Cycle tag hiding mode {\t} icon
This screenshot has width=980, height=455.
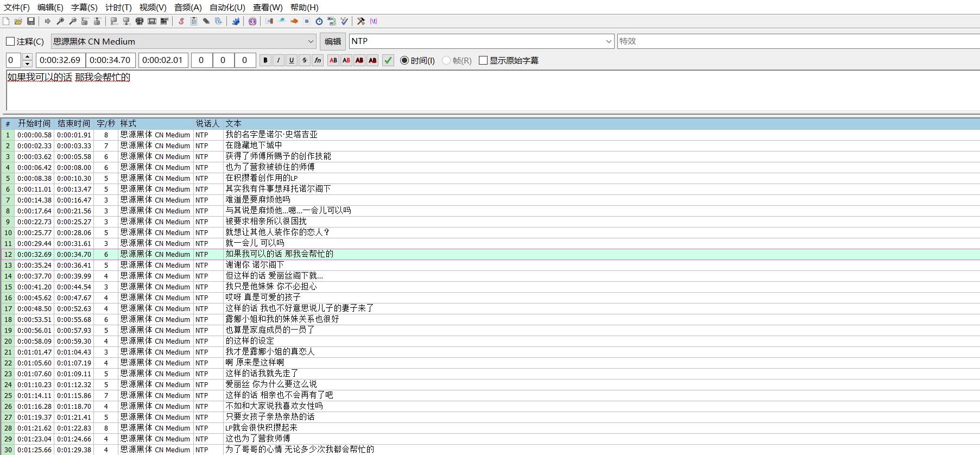pyautogui.click(x=374, y=21)
